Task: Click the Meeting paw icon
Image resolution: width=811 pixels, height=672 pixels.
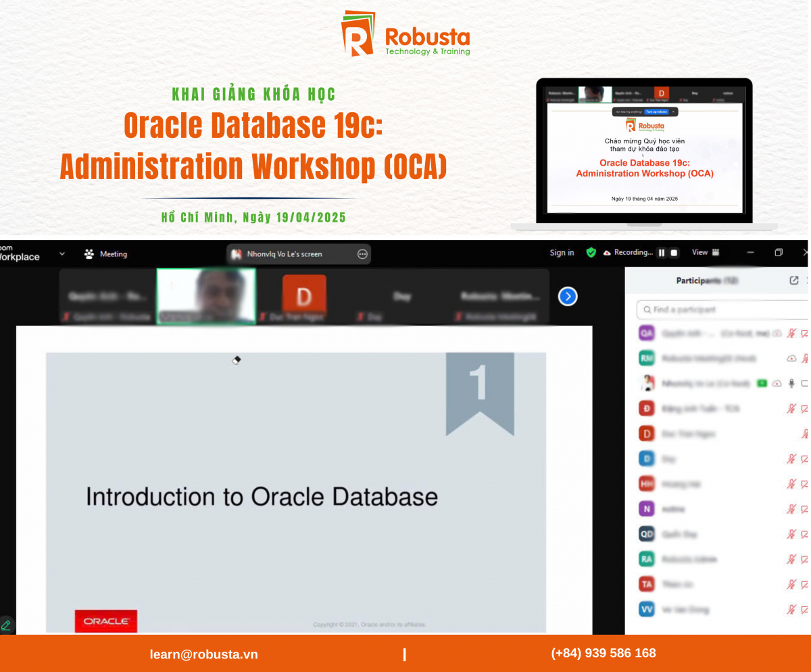Action: point(89,254)
